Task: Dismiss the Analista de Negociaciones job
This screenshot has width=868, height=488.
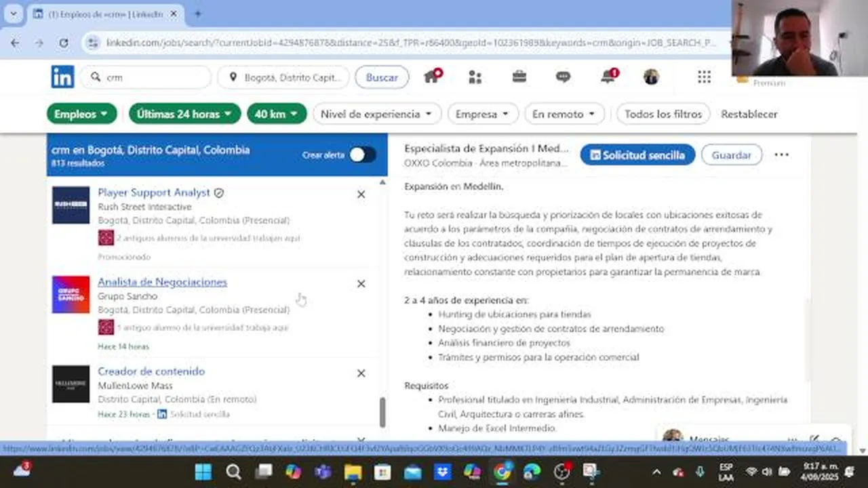Action: click(361, 284)
